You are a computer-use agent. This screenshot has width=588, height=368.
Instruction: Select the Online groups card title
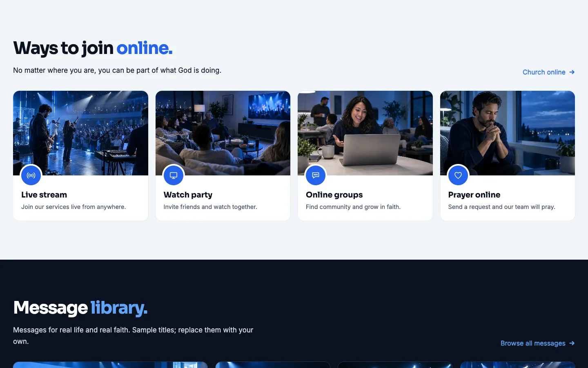pyautogui.click(x=334, y=195)
